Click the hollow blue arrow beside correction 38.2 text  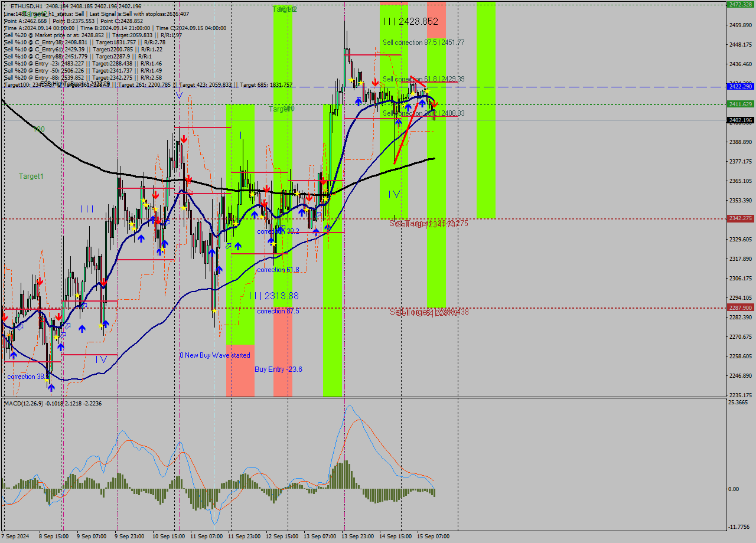283,227
